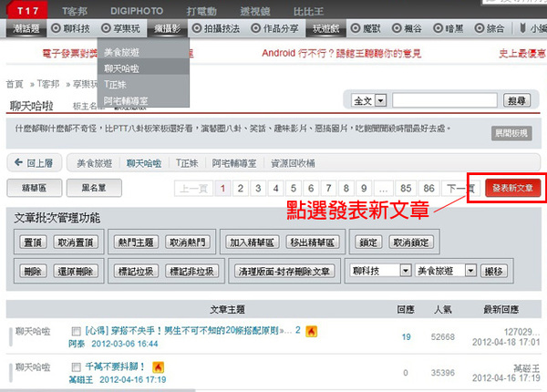
Task: Go to page 9
Action: click(364, 189)
